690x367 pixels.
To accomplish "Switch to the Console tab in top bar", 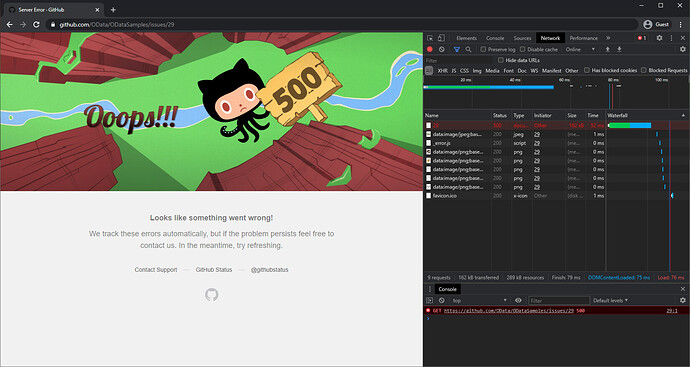I will coord(495,38).
